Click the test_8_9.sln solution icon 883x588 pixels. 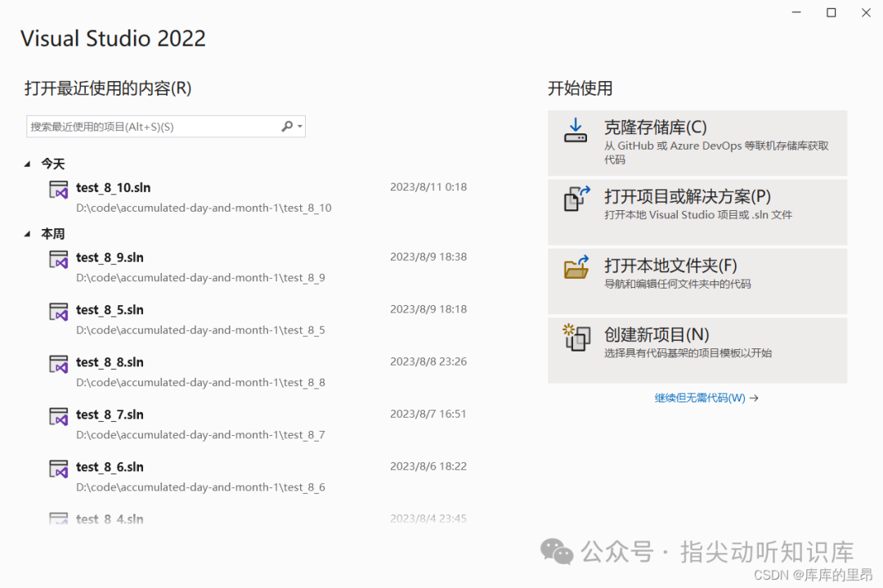[59, 259]
